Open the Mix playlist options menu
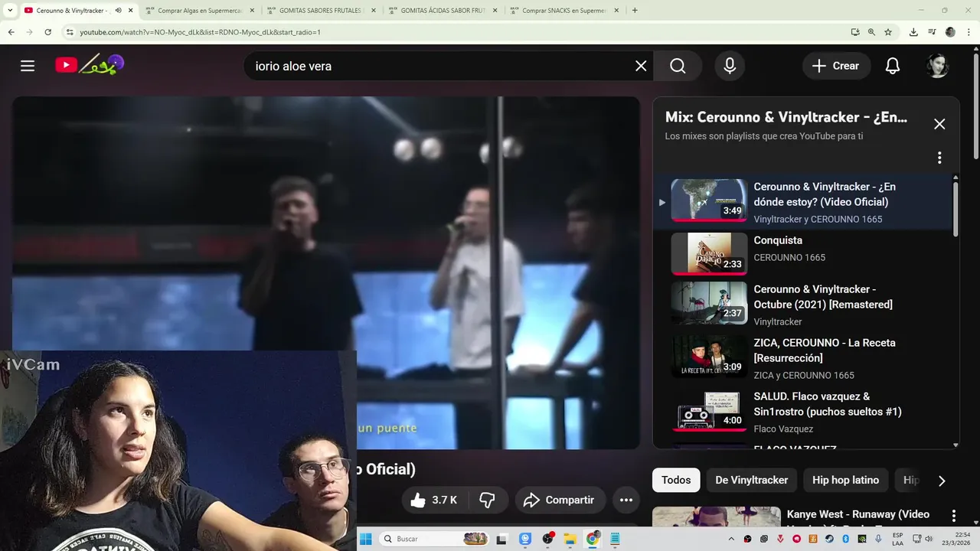 [x=939, y=158]
